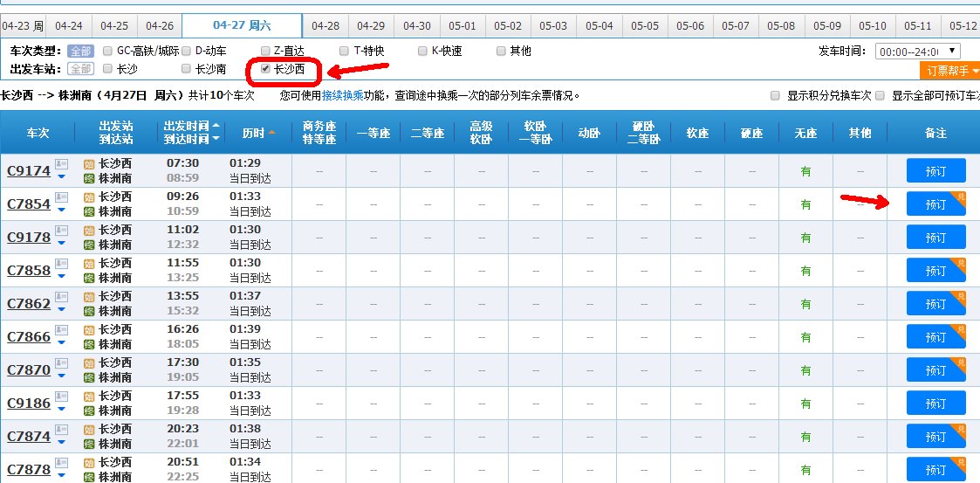Expand stop details arrow for C7862
This screenshot has width=980, height=483.
pos(61,309)
